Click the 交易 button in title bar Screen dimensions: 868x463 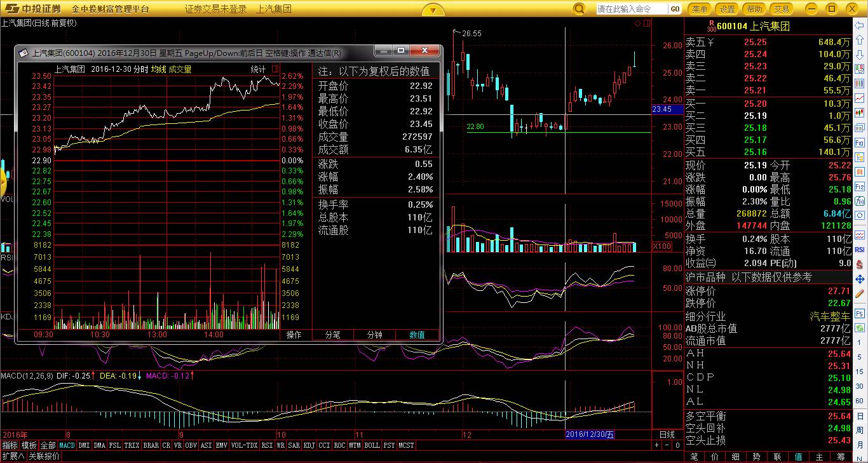[782, 9]
